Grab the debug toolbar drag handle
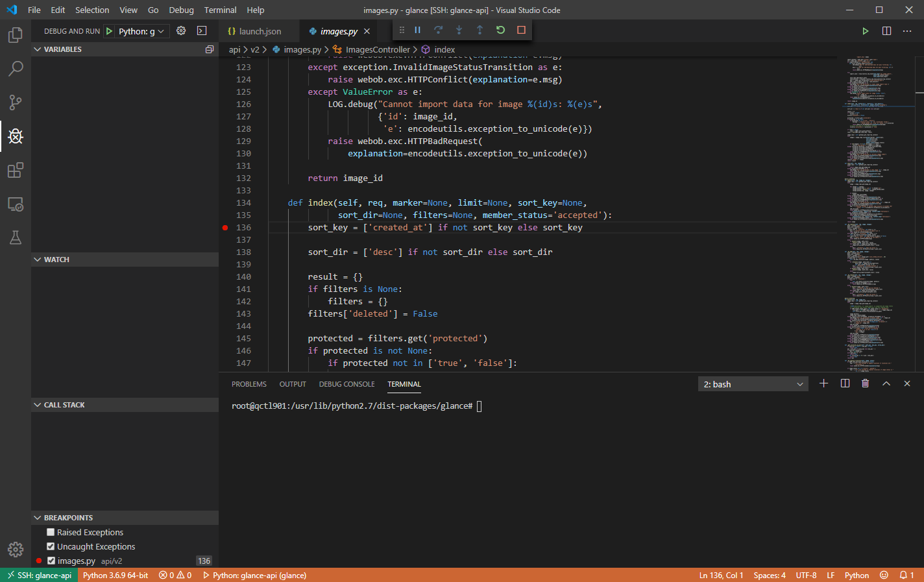The image size is (924, 582). click(402, 30)
